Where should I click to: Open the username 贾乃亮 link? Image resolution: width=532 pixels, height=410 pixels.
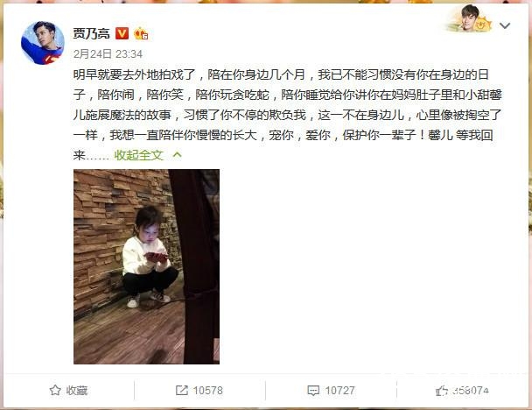tap(92, 33)
